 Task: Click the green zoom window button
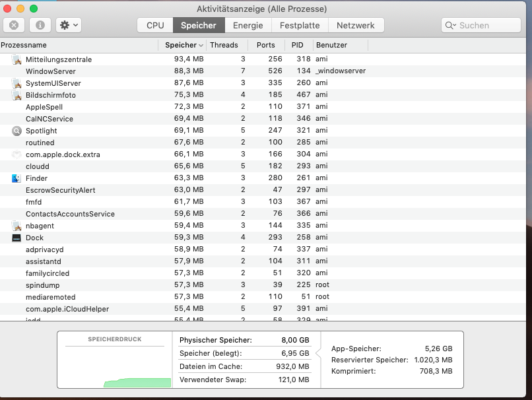(34, 9)
